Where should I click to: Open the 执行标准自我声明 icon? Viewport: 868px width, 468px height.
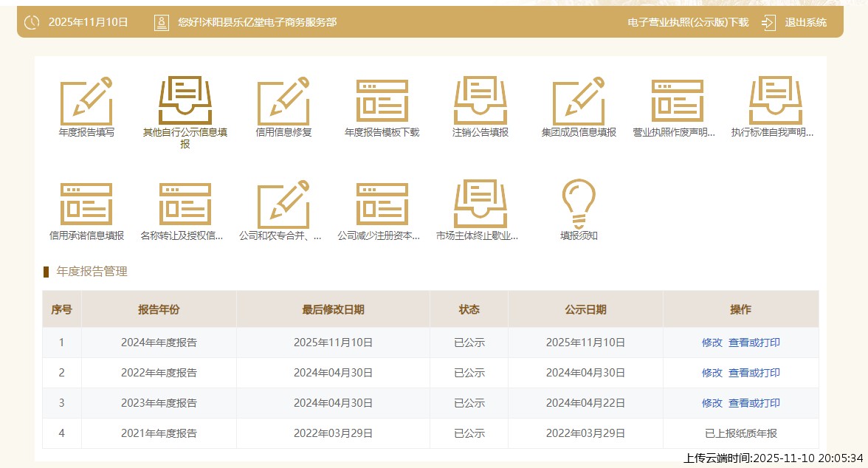click(x=775, y=101)
